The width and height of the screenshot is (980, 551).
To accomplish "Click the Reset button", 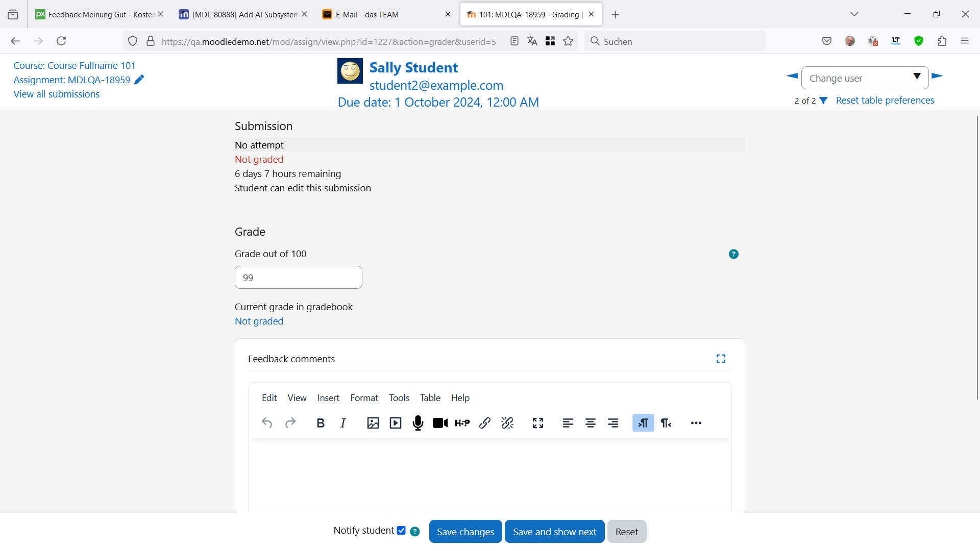I will pos(627,532).
